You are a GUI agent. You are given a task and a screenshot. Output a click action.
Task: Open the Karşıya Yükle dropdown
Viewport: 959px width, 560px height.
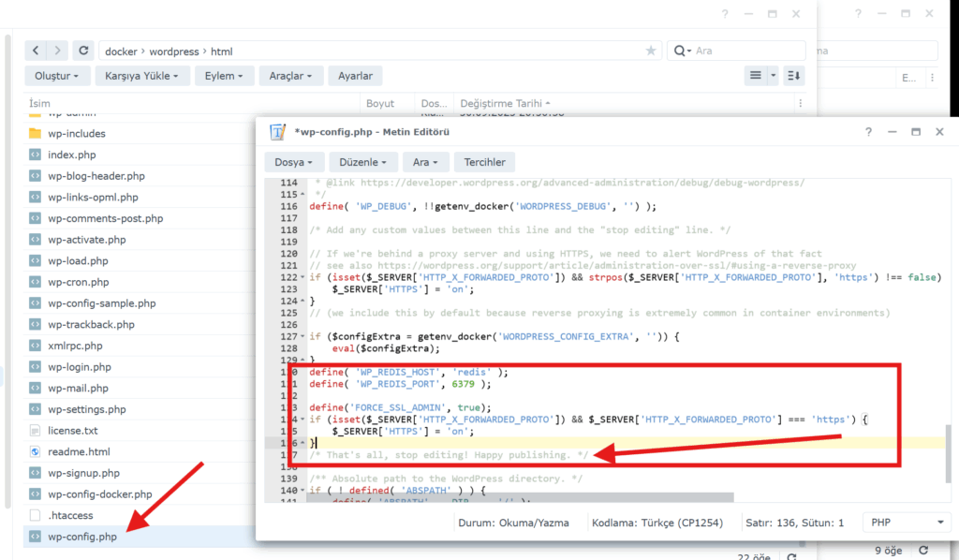point(142,76)
